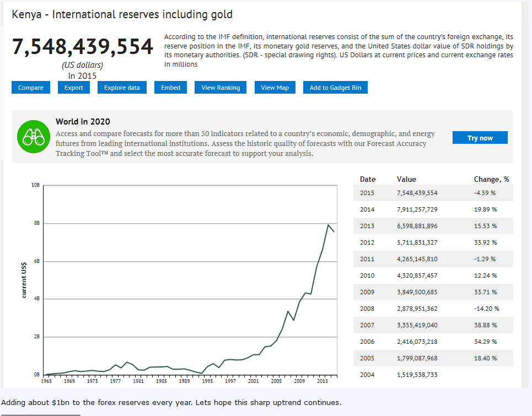Click the 'World in 2020' heading
Screen dimensions: 532x416
click(83, 122)
